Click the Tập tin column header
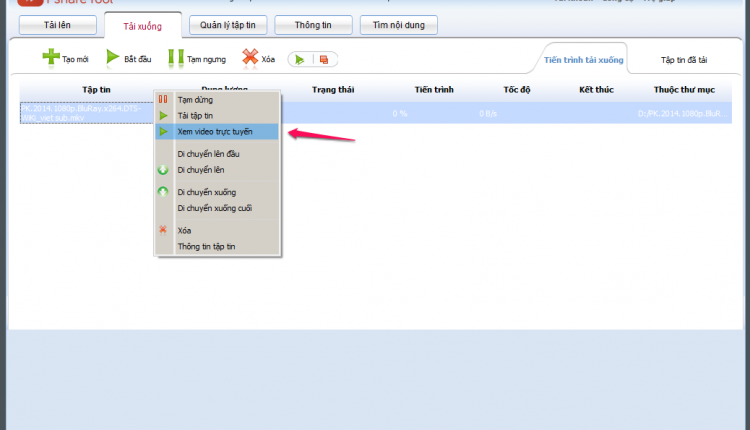This screenshot has height=430, width=750. click(96, 89)
